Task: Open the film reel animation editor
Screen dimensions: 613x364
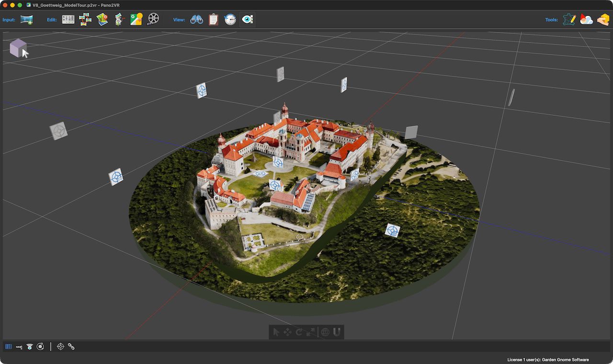Action: [x=153, y=20]
